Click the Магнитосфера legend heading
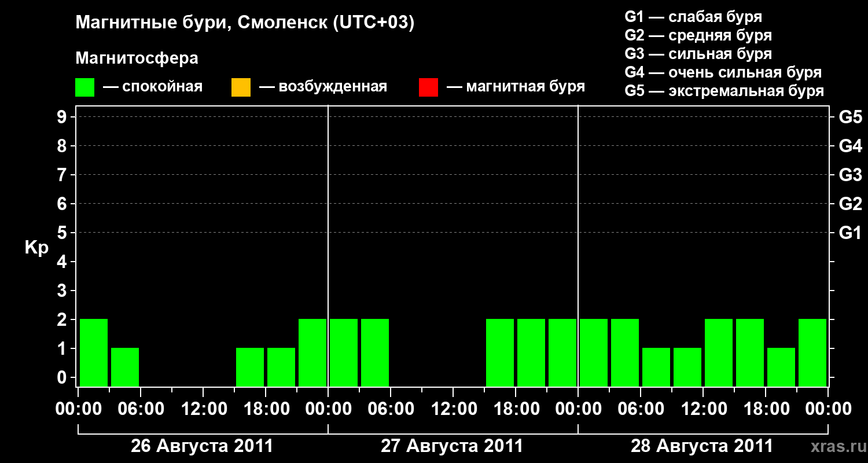Image resolution: width=868 pixels, height=463 pixels. (x=137, y=58)
